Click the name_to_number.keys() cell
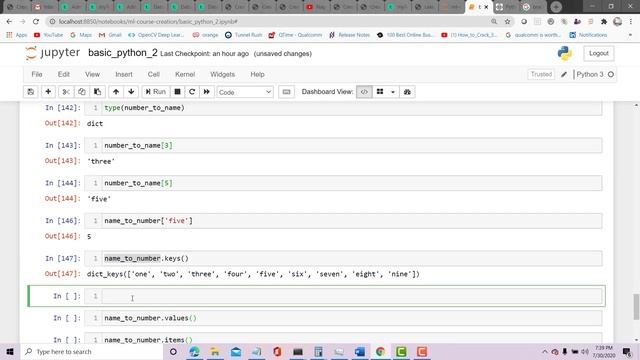The image size is (640, 360). point(352,258)
